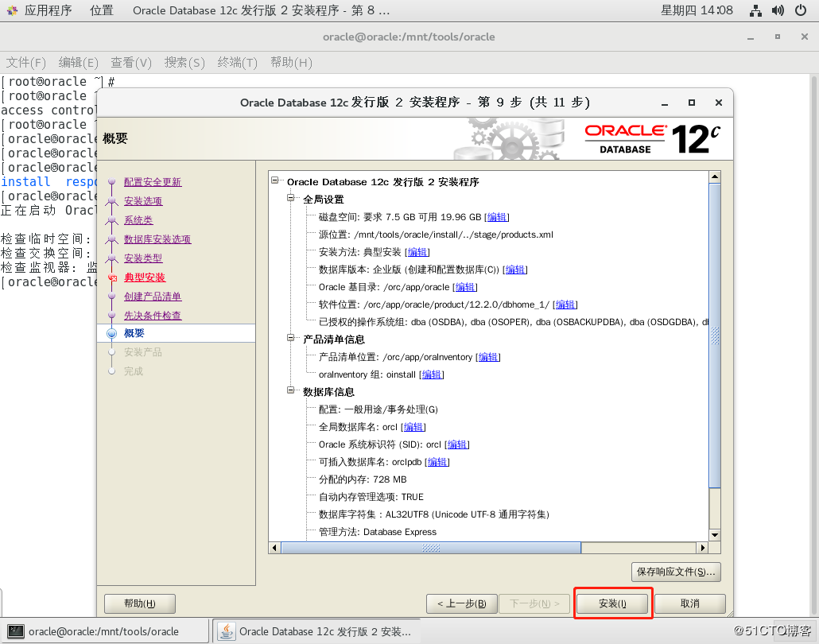Open 查看(V) menu in terminal window

point(131,63)
